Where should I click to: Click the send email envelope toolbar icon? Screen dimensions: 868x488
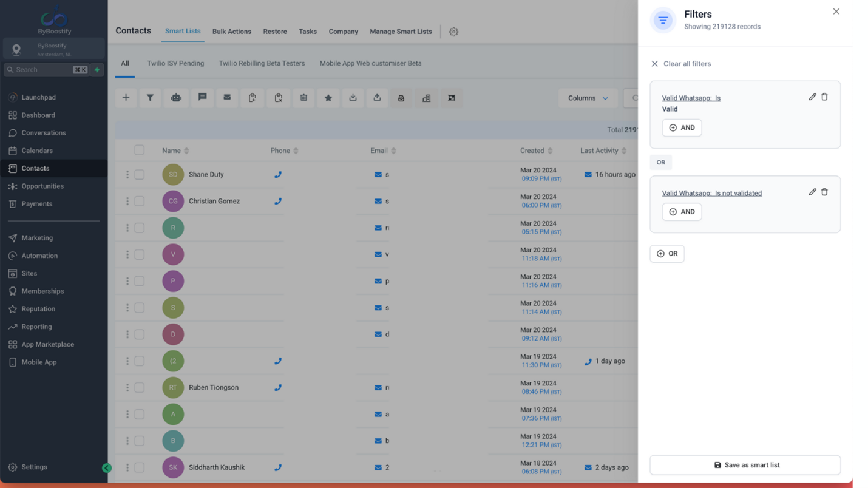coord(227,98)
